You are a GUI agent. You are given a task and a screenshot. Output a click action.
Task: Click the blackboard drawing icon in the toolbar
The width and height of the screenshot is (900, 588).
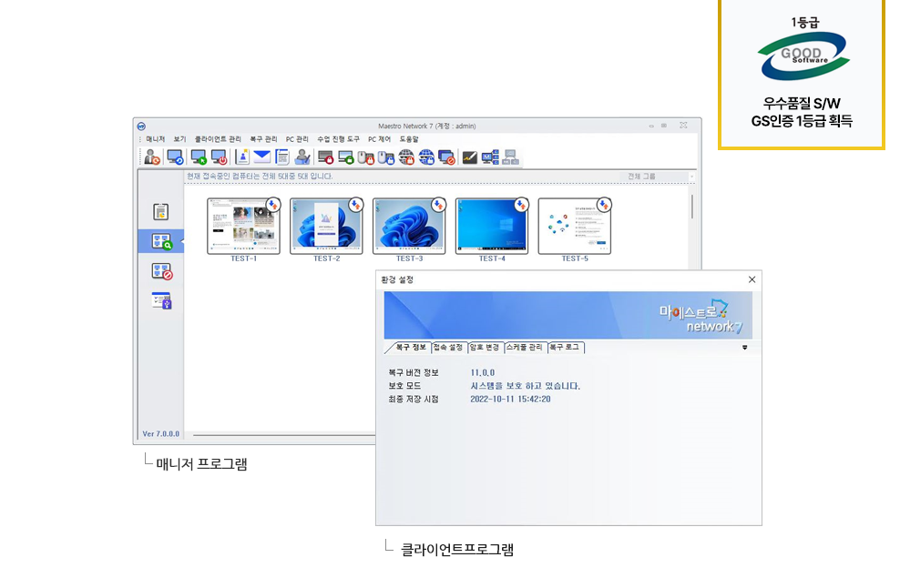[x=470, y=157]
